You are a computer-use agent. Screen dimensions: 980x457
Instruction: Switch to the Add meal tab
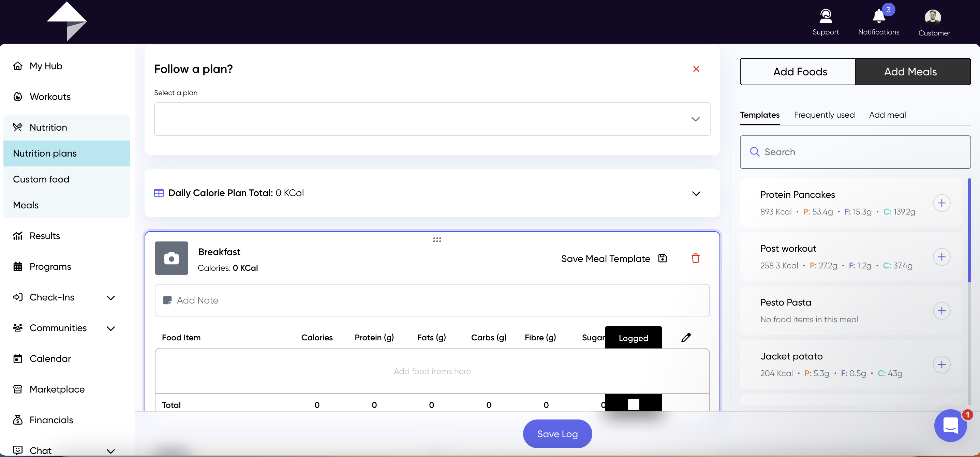pyautogui.click(x=887, y=115)
